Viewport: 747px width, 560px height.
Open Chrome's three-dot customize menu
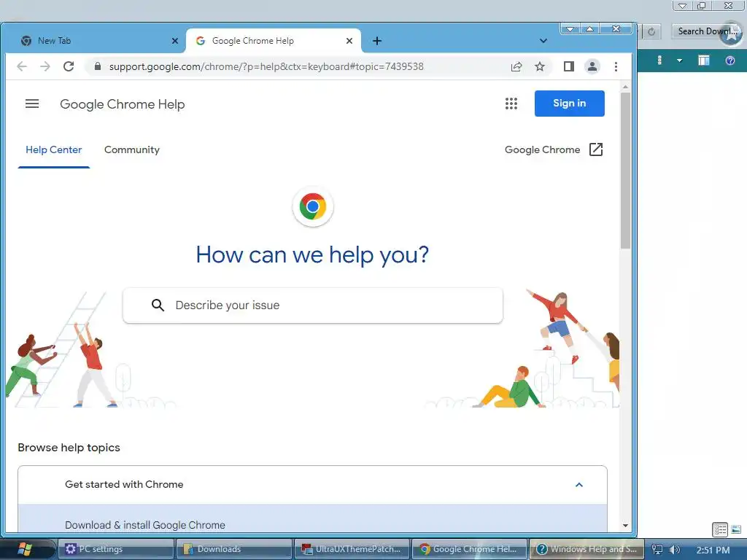(x=616, y=66)
